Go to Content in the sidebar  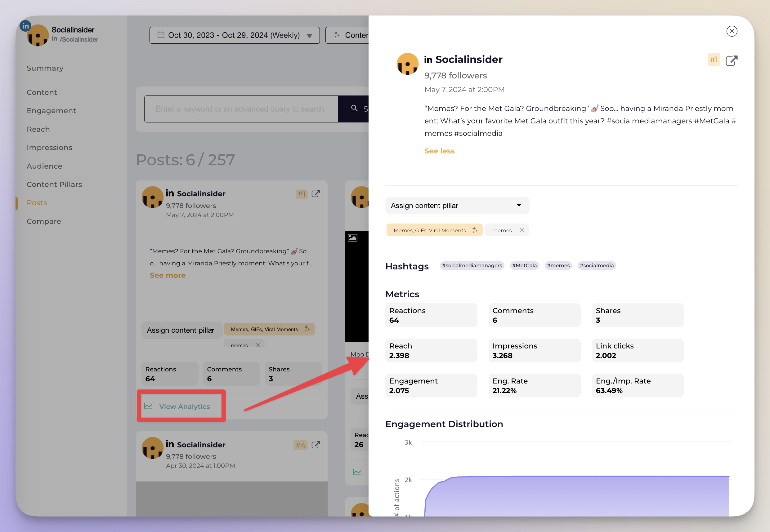point(42,92)
